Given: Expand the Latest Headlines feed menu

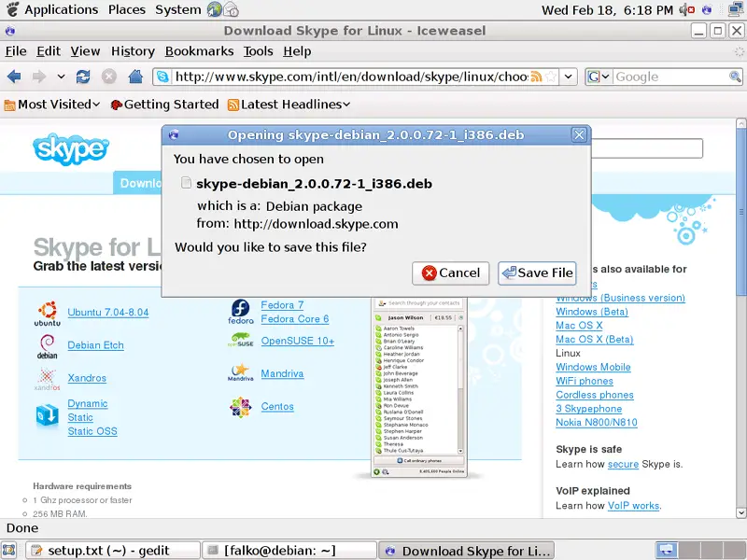Looking at the screenshot, I should [x=289, y=105].
